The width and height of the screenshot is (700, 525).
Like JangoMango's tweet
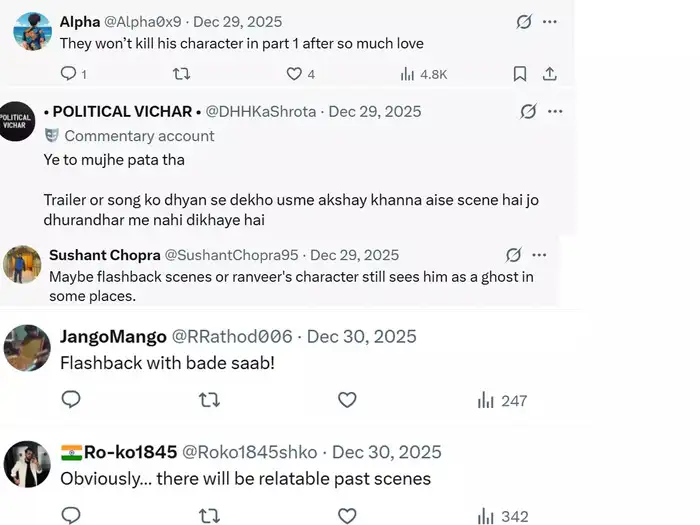point(347,400)
